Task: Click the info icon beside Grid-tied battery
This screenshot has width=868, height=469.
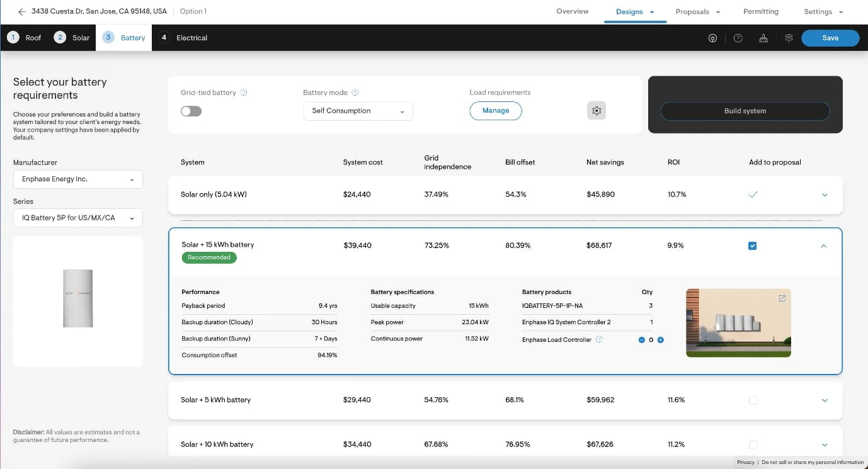Action: 244,93
